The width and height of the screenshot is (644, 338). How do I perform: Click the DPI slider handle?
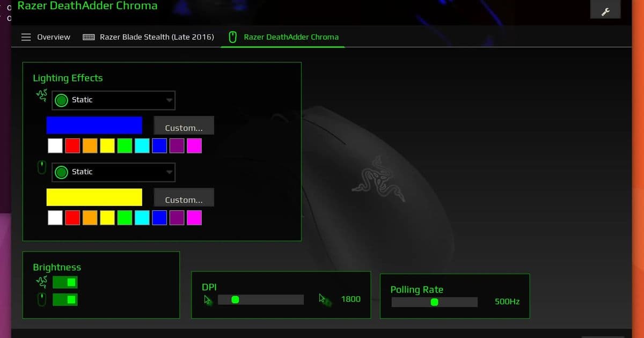pos(235,299)
